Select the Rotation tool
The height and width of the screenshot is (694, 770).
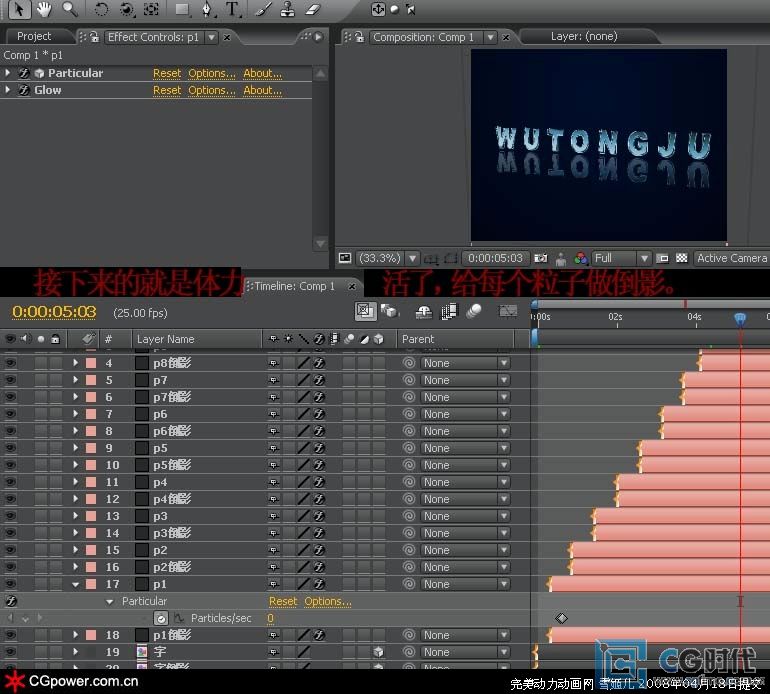tap(102, 9)
